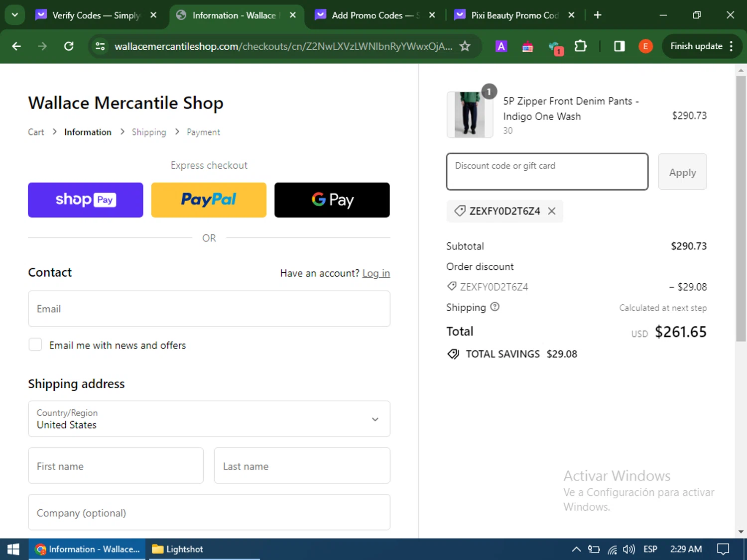Screen dimensions: 747x560
Task: Open the Extensions puzzle menu
Action: pos(580,46)
